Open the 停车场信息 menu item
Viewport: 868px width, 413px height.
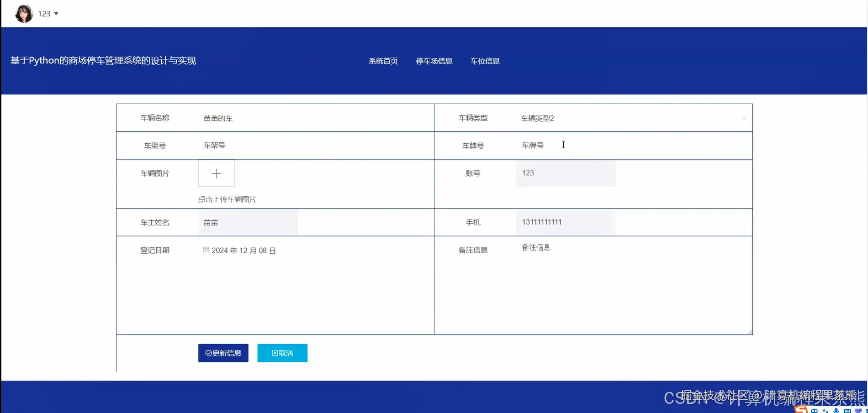point(434,61)
